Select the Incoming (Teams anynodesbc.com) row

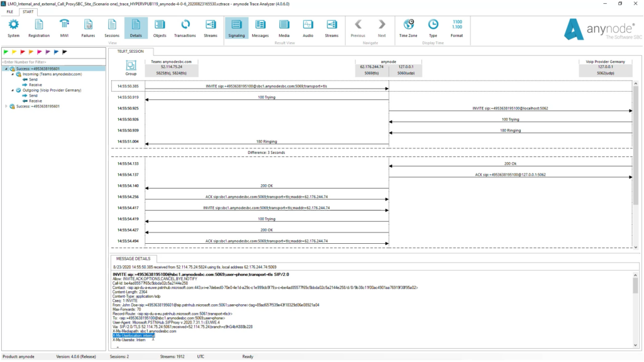(x=49, y=74)
